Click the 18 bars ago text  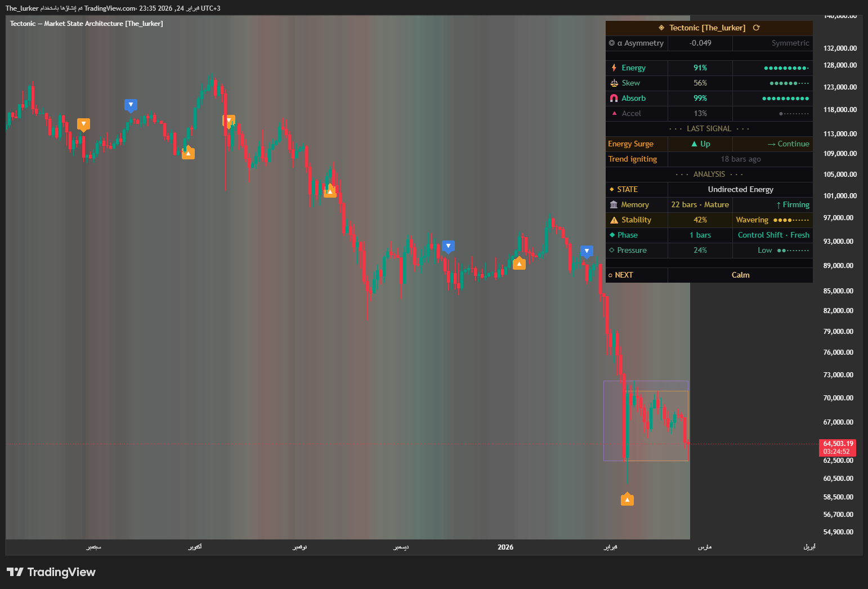pos(741,159)
